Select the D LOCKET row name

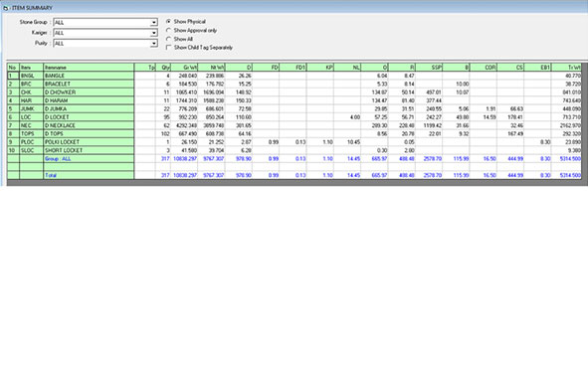(x=89, y=117)
